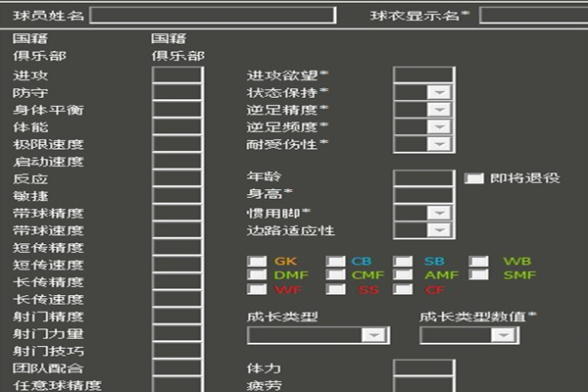Viewport: 588px width, 392px height.
Task: Expand the 成长类型 combo box
Action: click(372, 335)
